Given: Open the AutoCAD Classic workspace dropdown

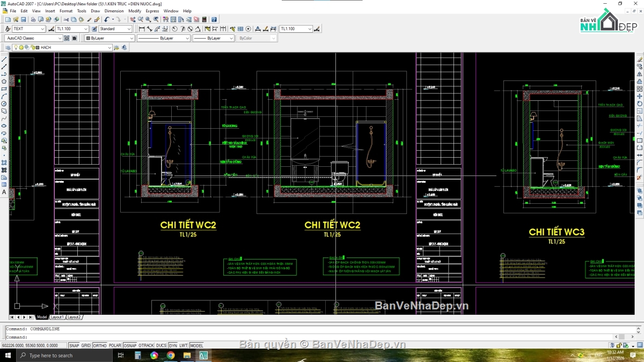Looking at the screenshot, I should [x=33, y=38].
